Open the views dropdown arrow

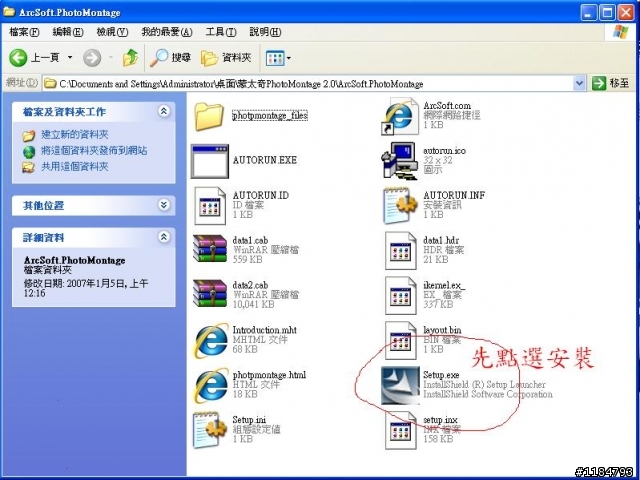pos(289,58)
